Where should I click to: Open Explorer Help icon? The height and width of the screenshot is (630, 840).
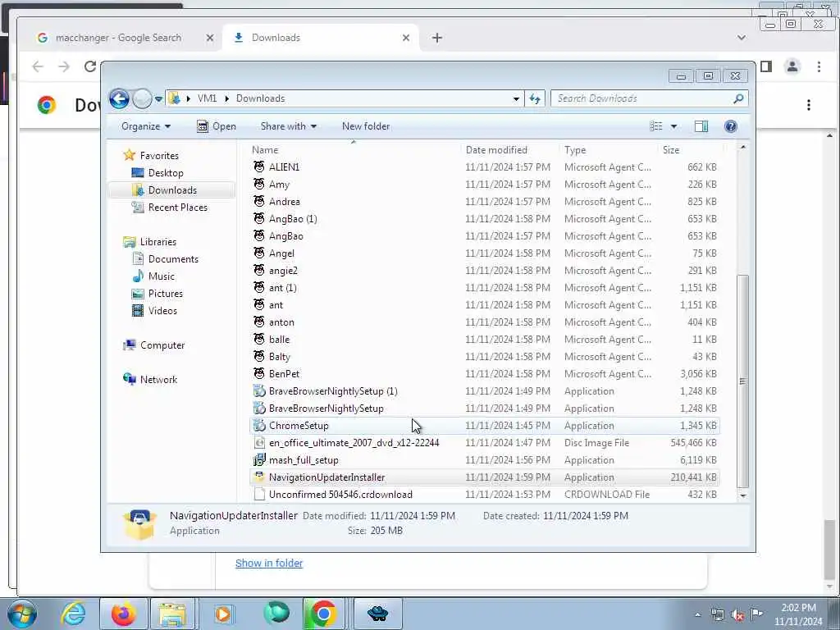coord(730,126)
